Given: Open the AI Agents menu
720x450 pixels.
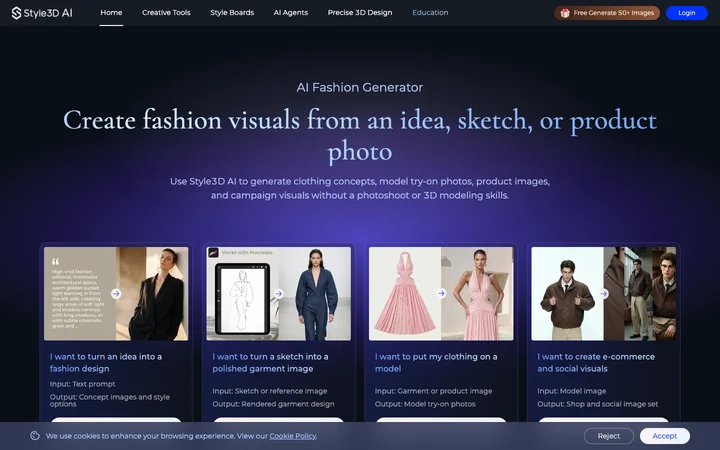Looking at the screenshot, I should pos(291,13).
